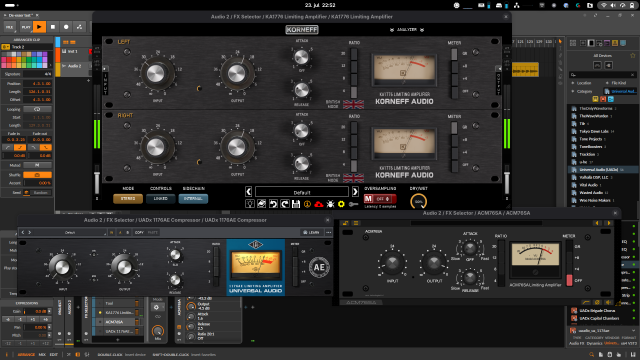Toggle the Looping button in the clip inspector

tap(37, 109)
